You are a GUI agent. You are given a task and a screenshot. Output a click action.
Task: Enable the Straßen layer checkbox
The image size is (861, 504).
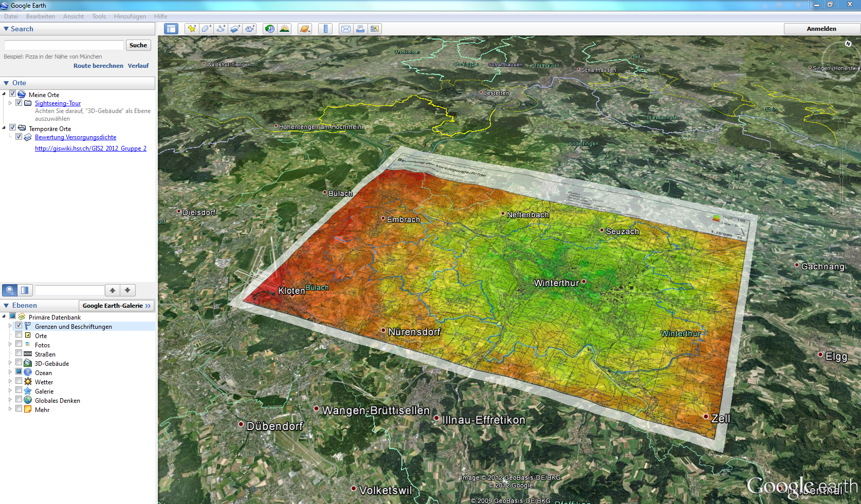click(x=20, y=354)
